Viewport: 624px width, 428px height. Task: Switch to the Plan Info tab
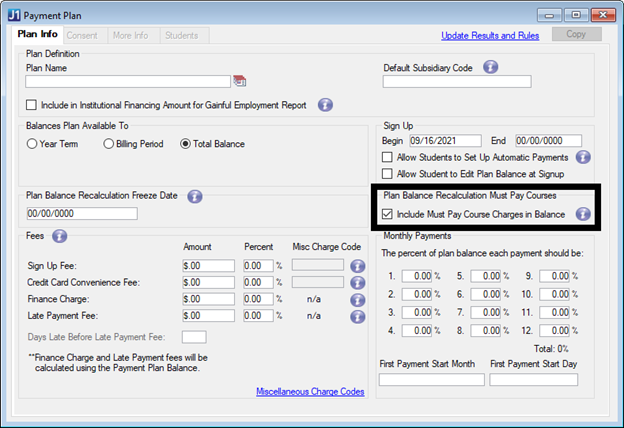pos(37,35)
